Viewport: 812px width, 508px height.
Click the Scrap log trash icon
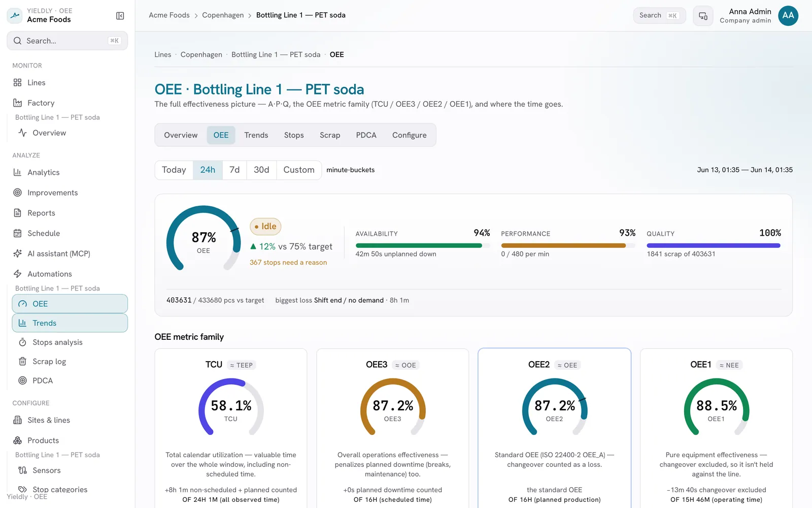coord(22,361)
